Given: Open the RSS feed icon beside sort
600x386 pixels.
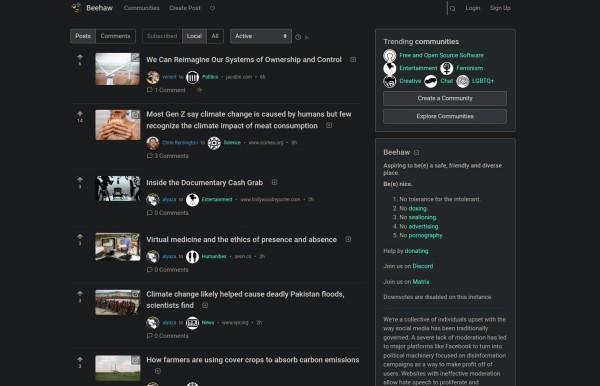Looking at the screenshot, I should (307, 37).
